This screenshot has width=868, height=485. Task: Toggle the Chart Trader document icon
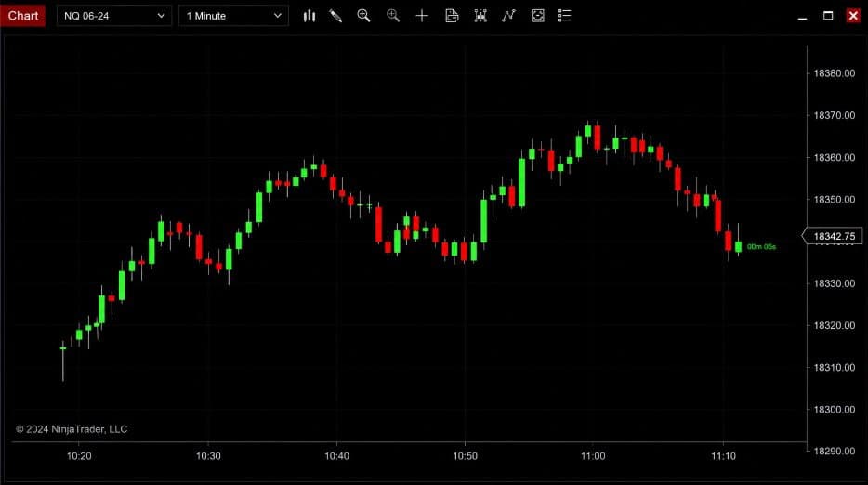pos(452,16)
